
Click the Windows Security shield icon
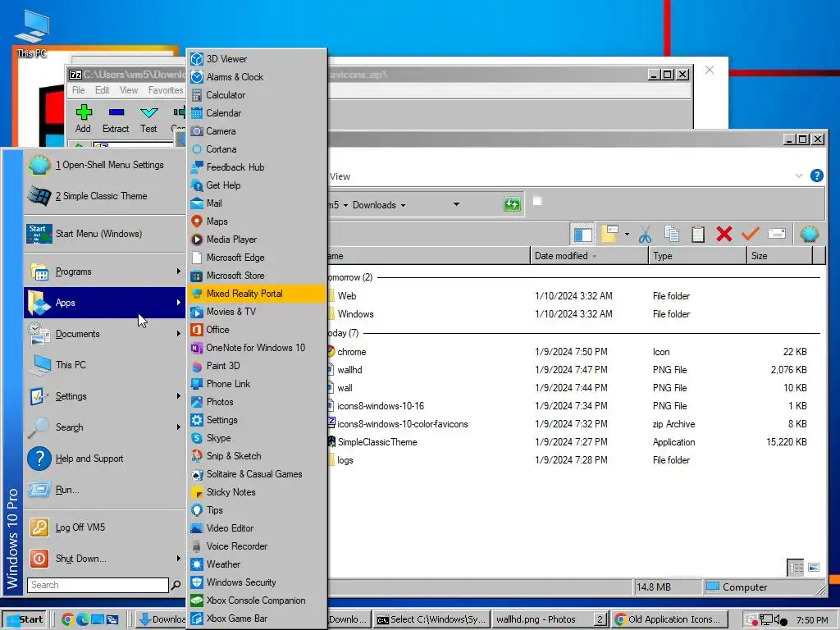tap(197, 582)
